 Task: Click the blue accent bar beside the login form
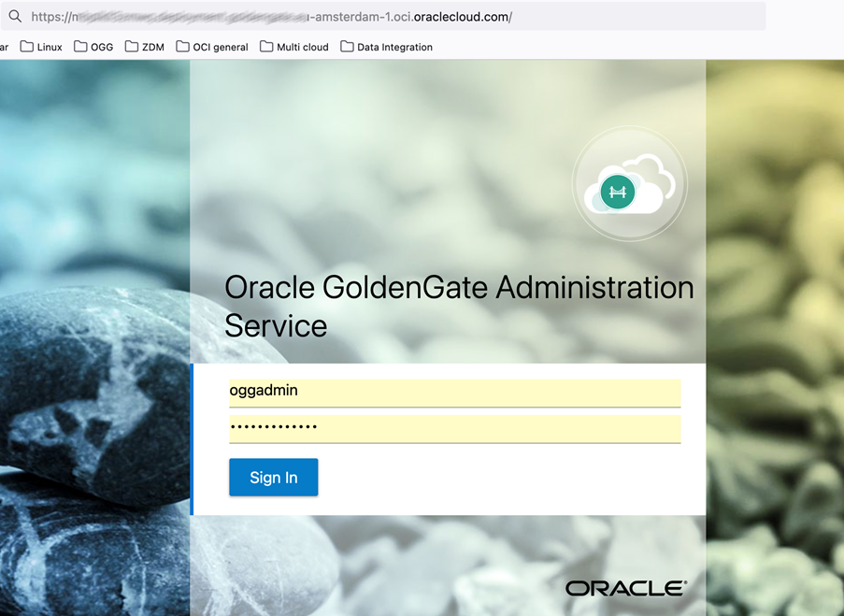193,437
